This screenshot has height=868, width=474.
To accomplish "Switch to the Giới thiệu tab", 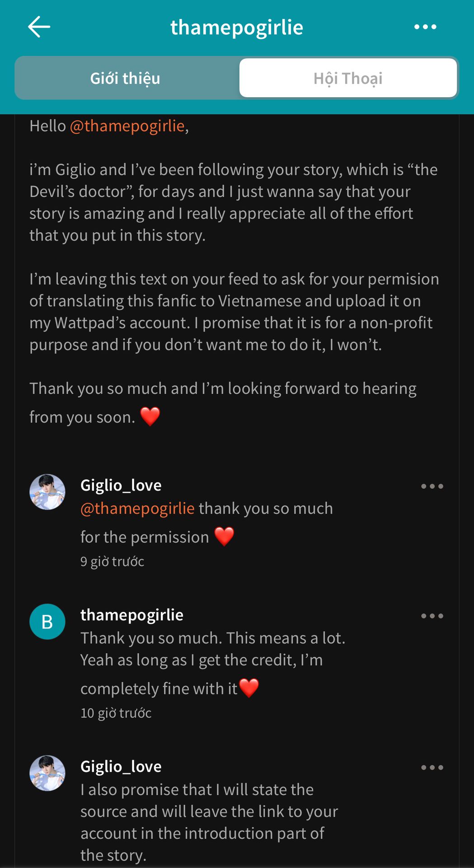I will [x=125, y=78].
